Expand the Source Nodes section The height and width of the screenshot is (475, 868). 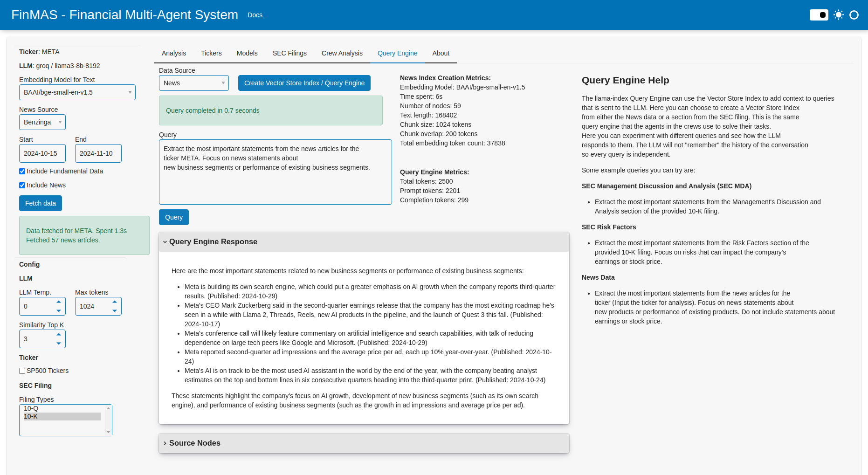[x=364, y=443]
